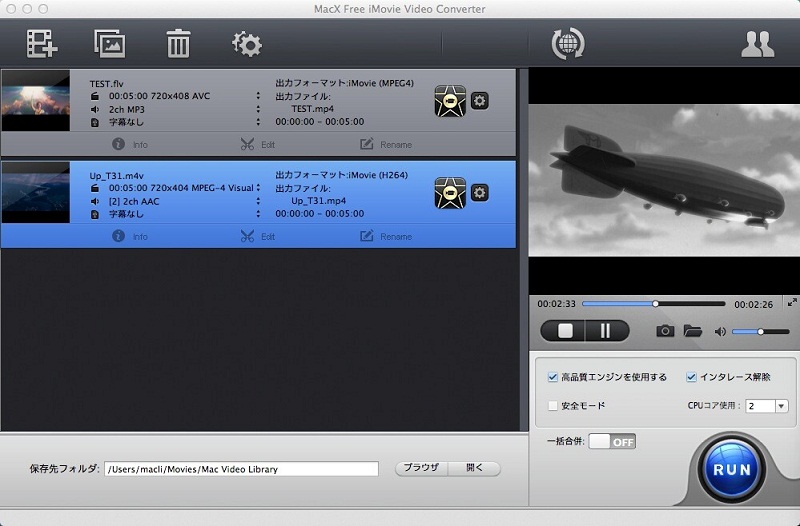Select the TEST.flv video thumbnail

pos(36,101)
